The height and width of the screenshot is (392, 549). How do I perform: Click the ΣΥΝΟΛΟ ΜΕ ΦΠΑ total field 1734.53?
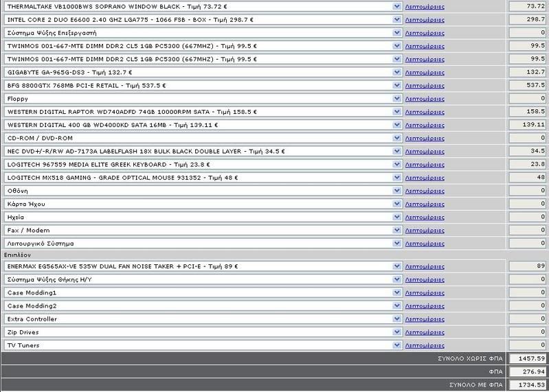[527, 385]
